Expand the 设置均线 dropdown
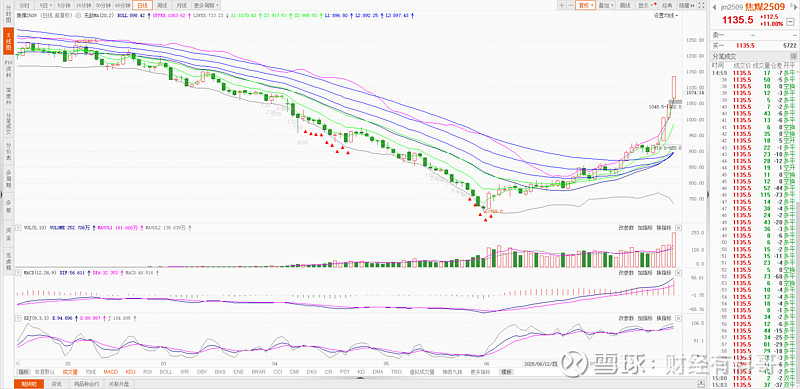This screenshot has width=800, height=389. pyautogui.click(x=666, y=15)
